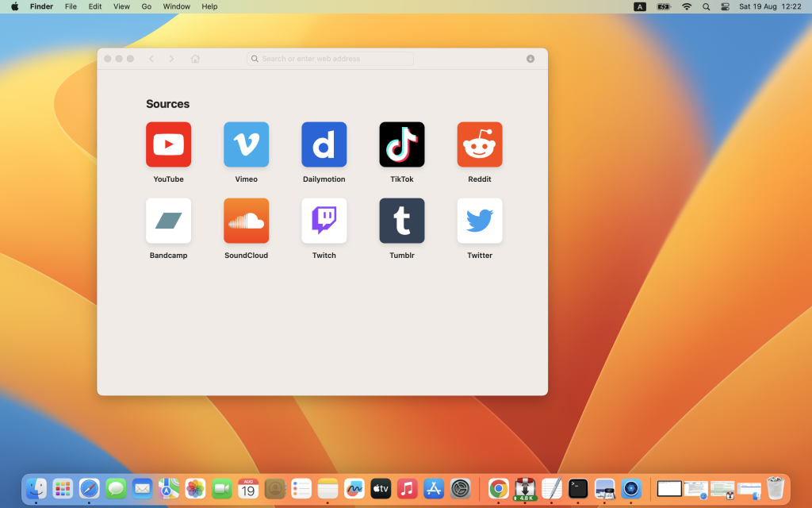The width and height of the screenshot is (812, 508).
Task: Open Finder from the Dock
Action: 36,488
